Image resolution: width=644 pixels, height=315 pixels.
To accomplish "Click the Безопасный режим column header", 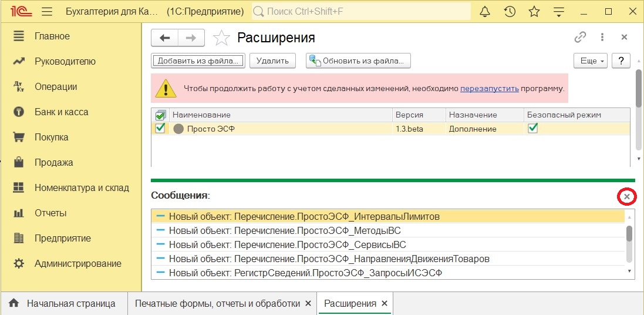I will (576, 115).
